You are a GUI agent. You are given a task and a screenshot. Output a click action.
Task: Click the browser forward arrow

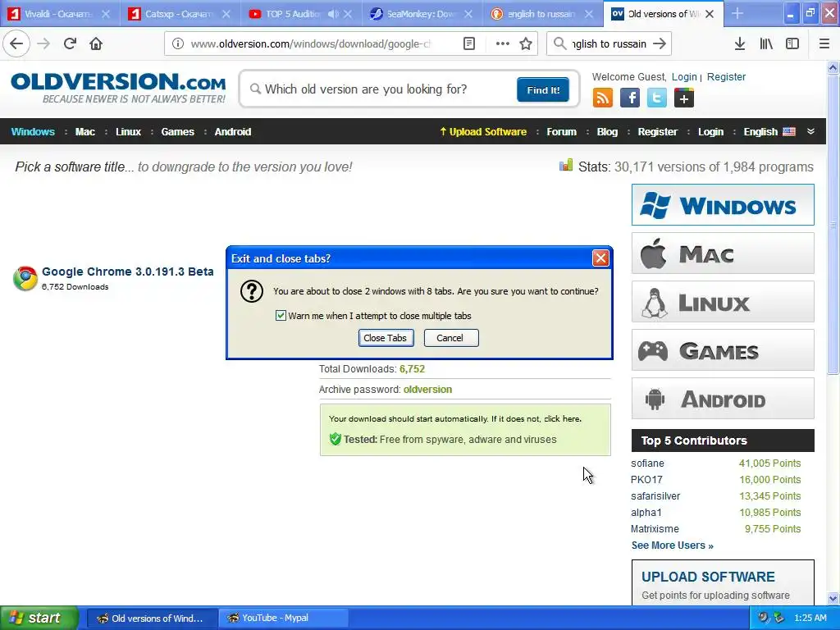point(44,44)
